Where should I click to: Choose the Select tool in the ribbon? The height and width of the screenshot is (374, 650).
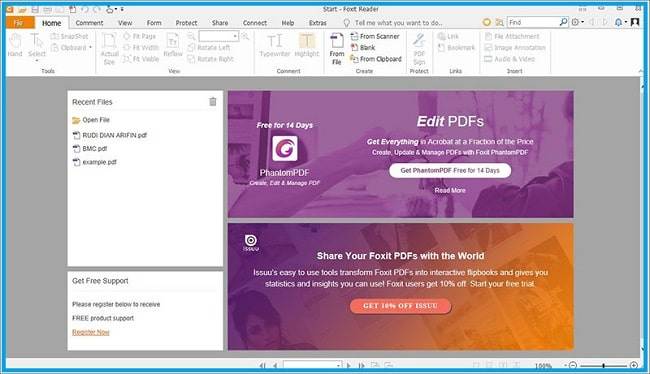coord(36,46)
